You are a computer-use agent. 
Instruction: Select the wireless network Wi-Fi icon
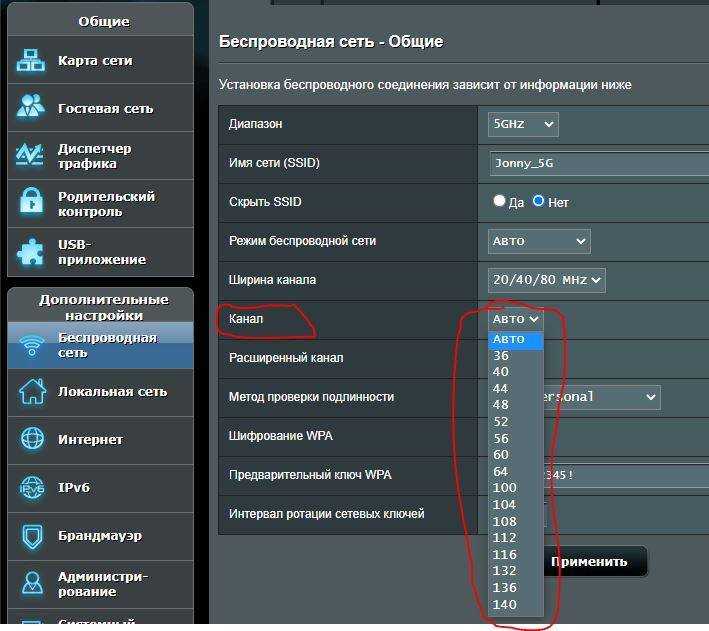[x=32, y=345]
